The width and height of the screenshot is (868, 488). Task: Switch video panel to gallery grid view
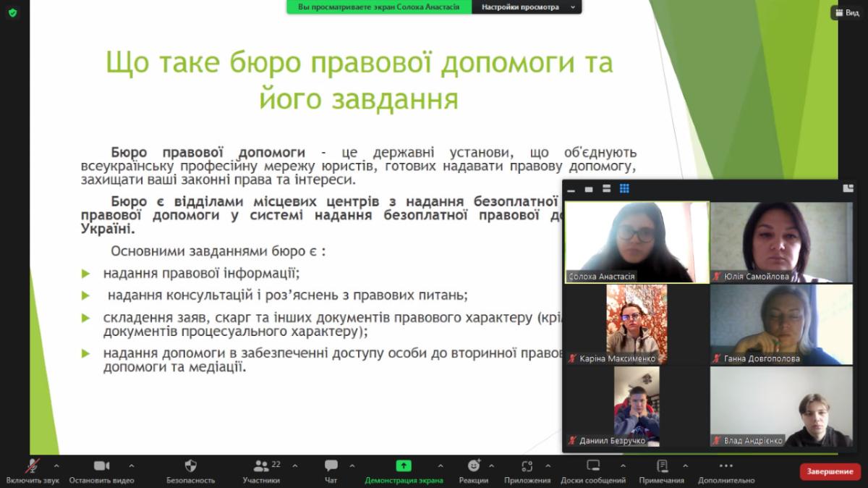624,189
